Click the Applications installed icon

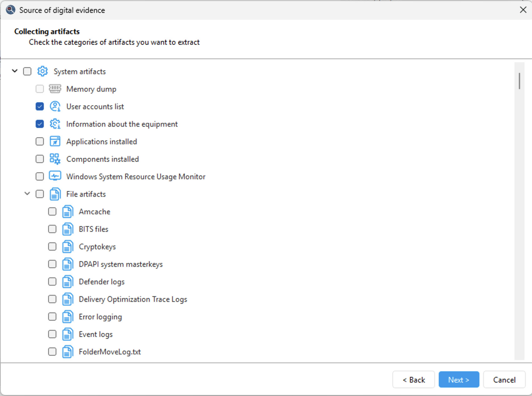[55, 141]
